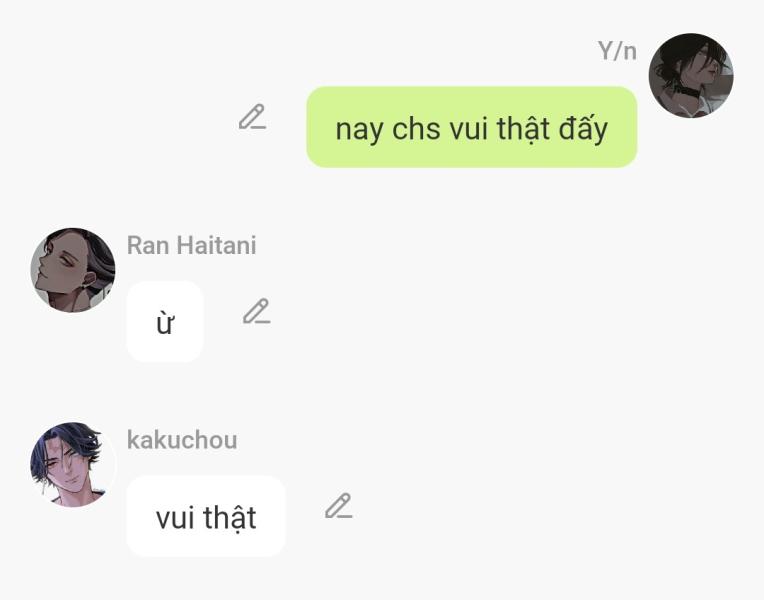Click the pencil icon next to 'vui thật'
Image resolution: width=764 pixels, height=600 pixels.
339,506
